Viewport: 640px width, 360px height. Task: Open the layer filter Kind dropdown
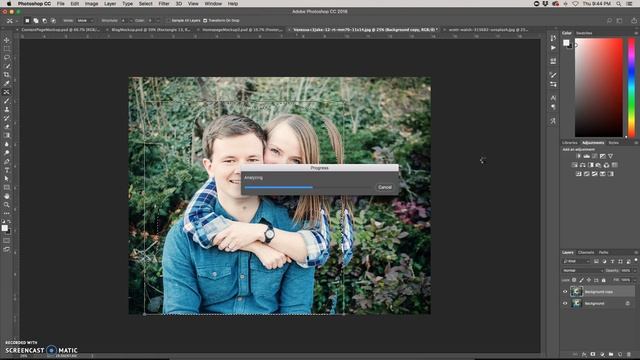[576, 261]
